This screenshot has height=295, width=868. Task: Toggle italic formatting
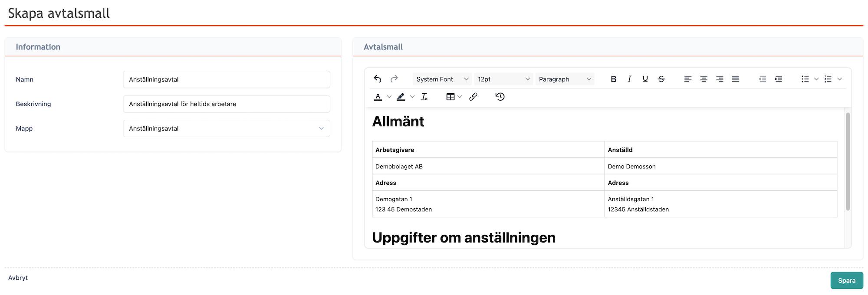click(629, 79)
